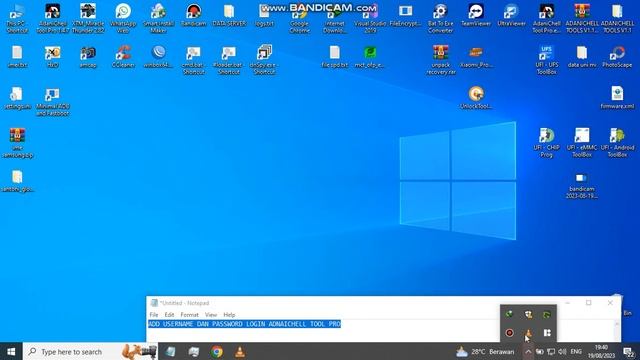This screenshot has width=640, height=360.
Task: Click the Notepad vertical scrollbar
Action: (617, 330)
